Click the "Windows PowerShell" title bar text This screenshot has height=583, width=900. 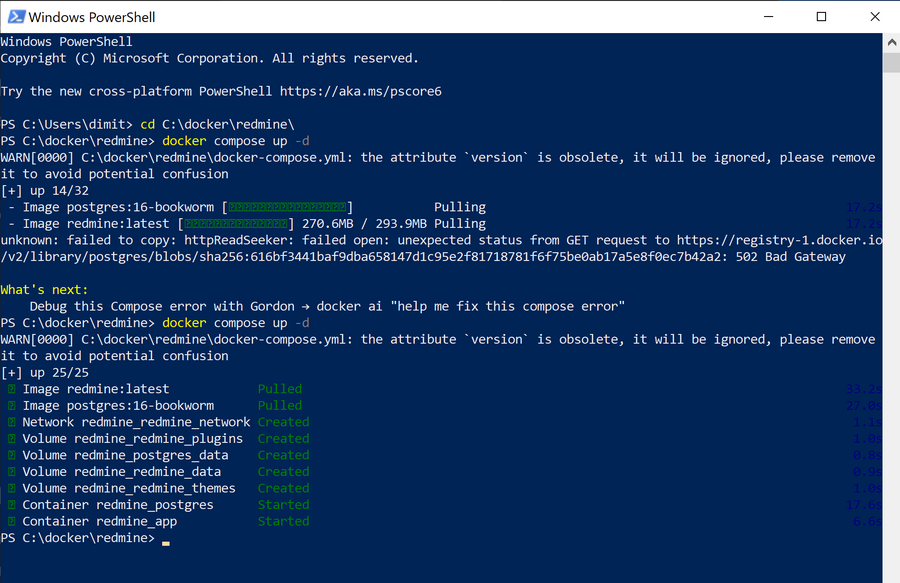92,17
